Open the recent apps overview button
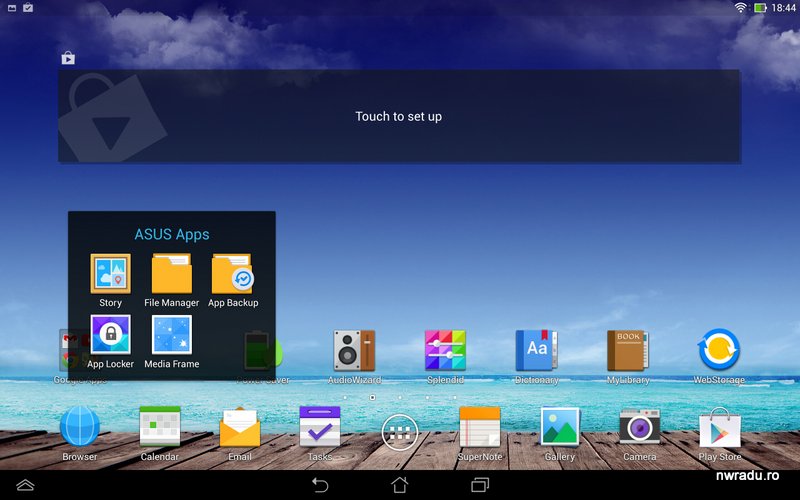Viewport: 800px width, 500px height. pyautogui.click(x=480, y=484)
